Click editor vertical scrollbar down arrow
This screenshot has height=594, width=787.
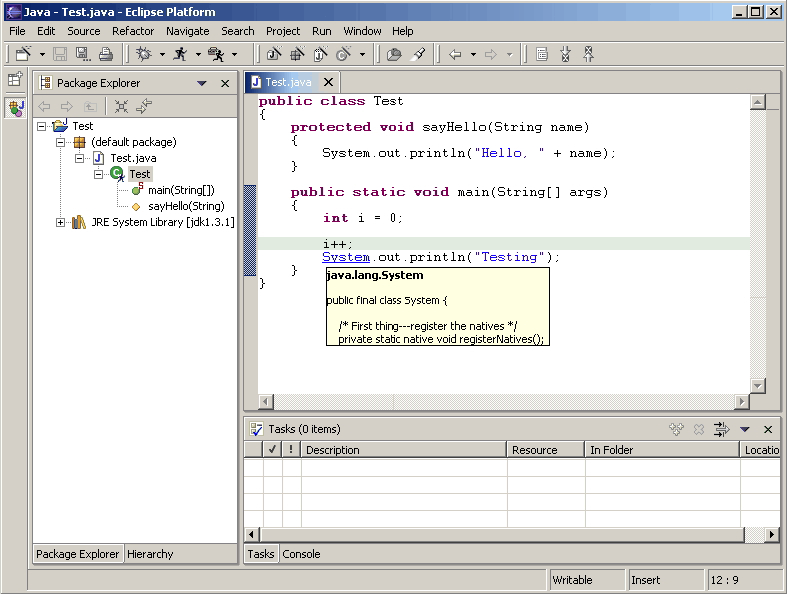757,386
